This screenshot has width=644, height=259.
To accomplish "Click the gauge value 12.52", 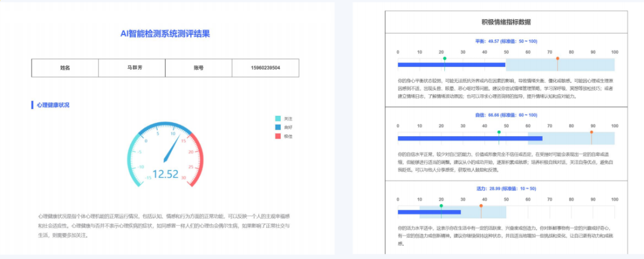I will tap(166, 174).
